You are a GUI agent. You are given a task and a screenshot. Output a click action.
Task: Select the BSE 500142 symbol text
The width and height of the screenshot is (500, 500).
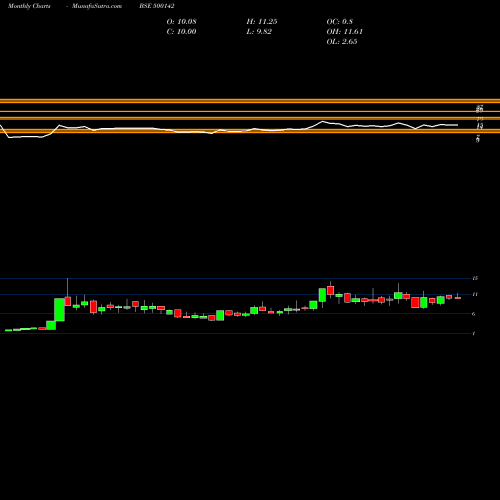[x=157, y=6]
